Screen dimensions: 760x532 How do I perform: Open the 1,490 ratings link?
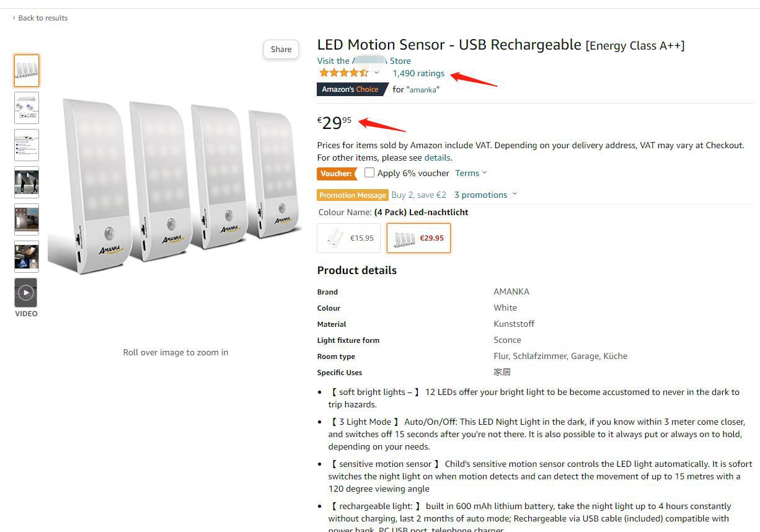[x=418, y=73]
